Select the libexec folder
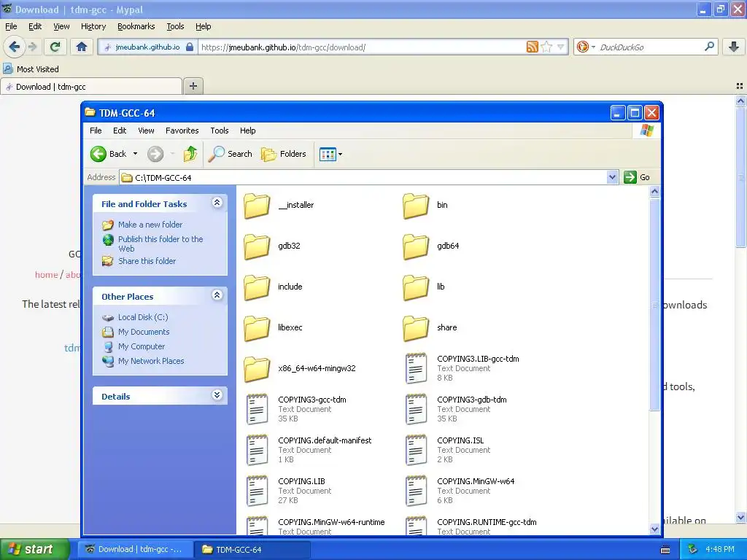This screenshot has width=747, height=560. (274, 327)
